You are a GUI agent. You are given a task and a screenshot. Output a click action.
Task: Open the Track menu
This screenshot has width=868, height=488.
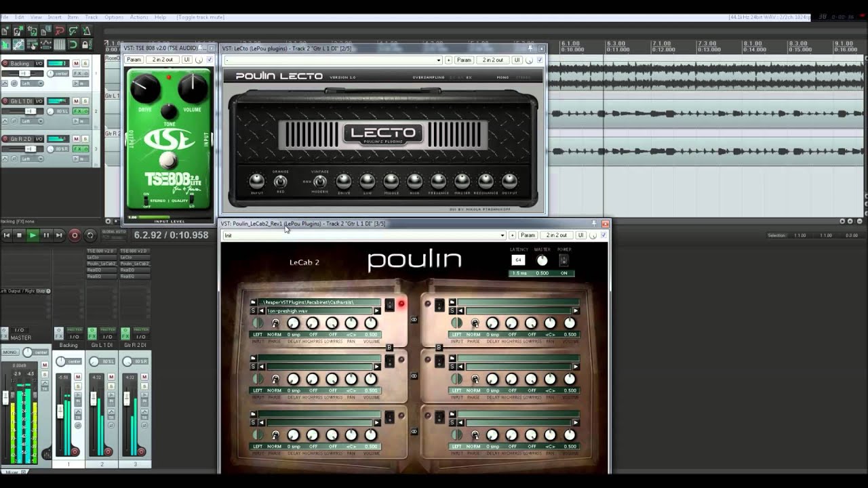pos(92,17)
